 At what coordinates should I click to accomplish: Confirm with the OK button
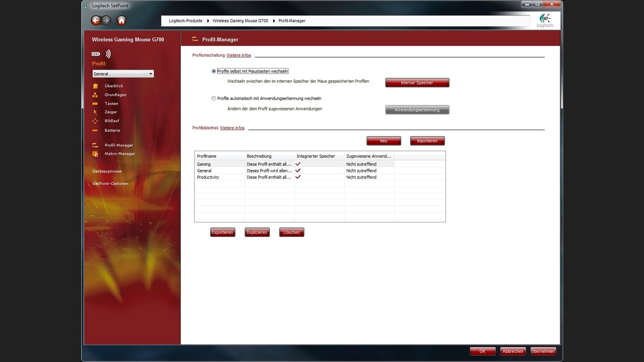click(483, 351)
